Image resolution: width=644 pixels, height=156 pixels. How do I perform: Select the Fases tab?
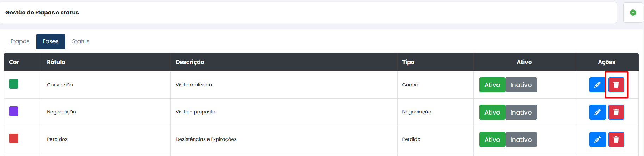51,41
